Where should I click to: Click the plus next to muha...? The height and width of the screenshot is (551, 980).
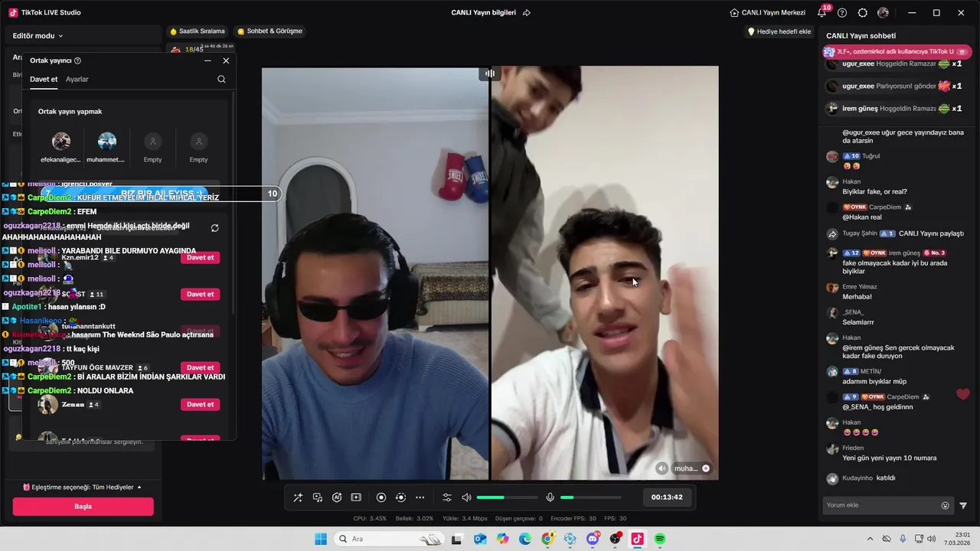click(706, 468)
